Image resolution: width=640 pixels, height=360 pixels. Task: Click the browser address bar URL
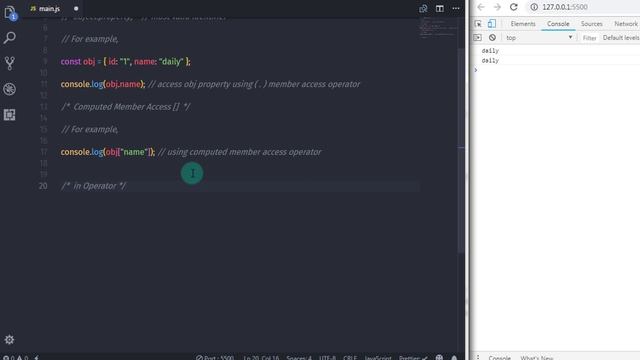tap(565, 7)
